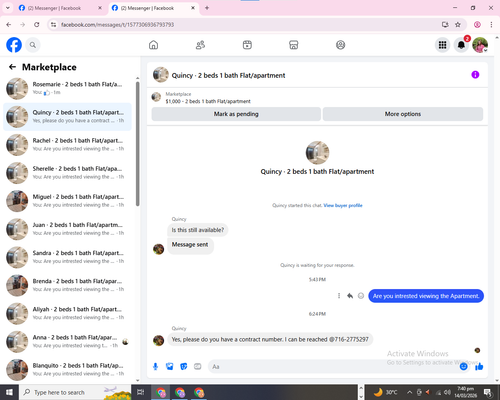Open more options dots beside sent message
The width and height of the screenshot is (500, 400).
click(339, 296)
